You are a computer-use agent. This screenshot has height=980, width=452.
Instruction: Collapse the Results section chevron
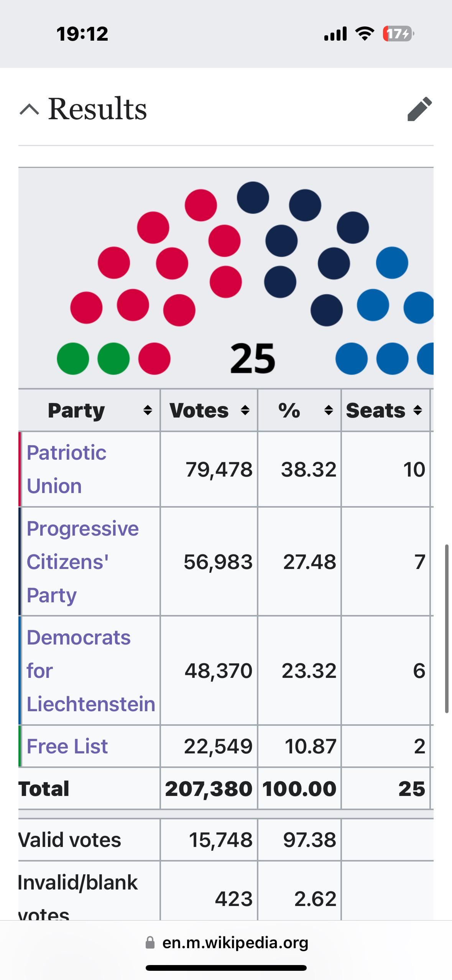click(29, 110)
